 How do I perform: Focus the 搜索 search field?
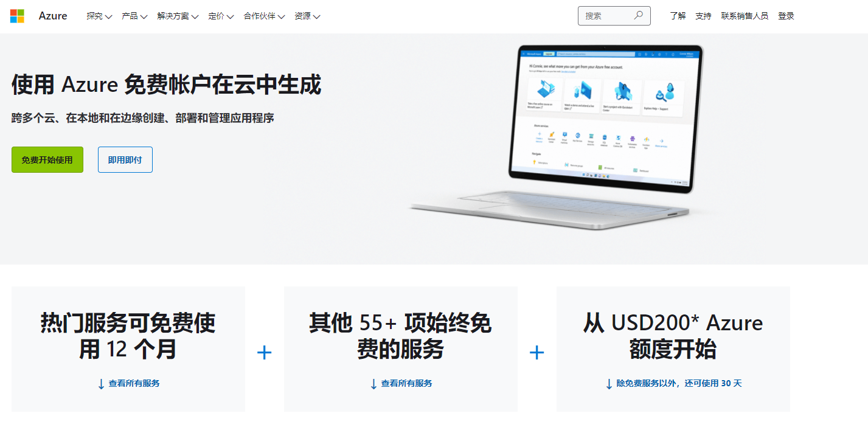click(x=614, y=16)
